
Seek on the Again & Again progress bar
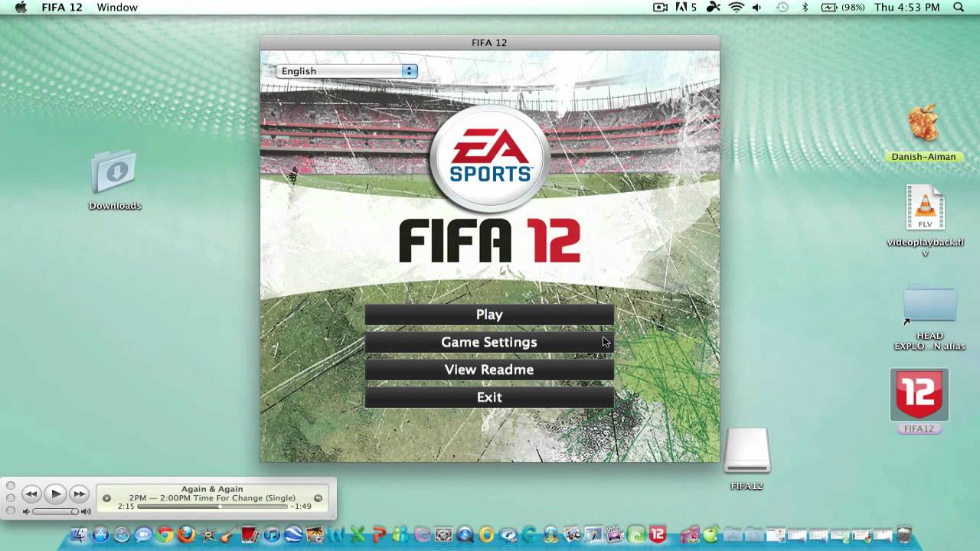pos(212,507)
